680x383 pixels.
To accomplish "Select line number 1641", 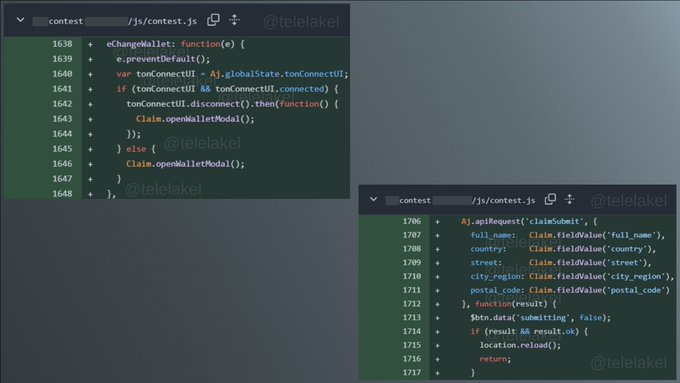I will 62,89.
